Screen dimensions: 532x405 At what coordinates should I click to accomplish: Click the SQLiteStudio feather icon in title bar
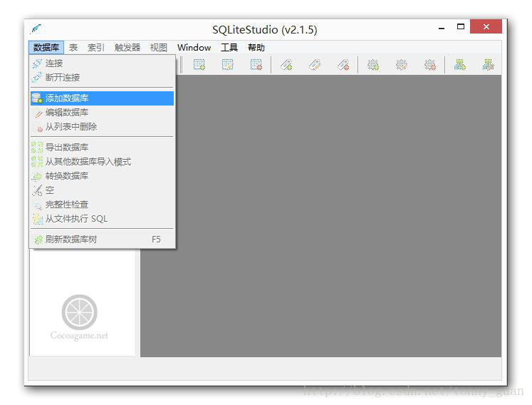[36, 29]
